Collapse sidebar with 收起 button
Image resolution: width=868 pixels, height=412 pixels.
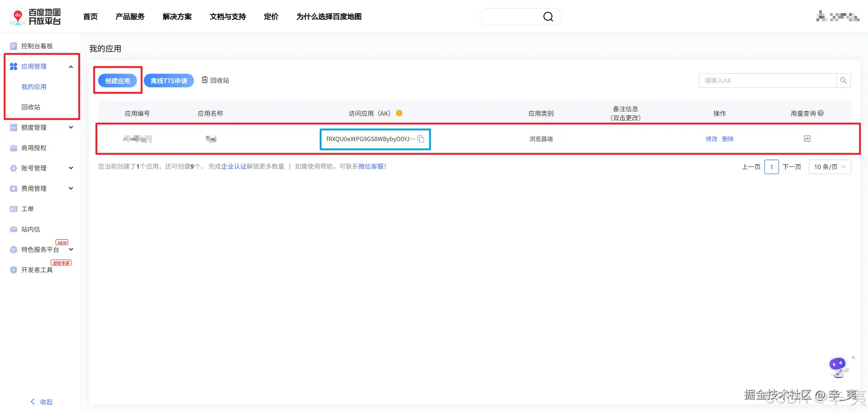click(x=42, y=402)
